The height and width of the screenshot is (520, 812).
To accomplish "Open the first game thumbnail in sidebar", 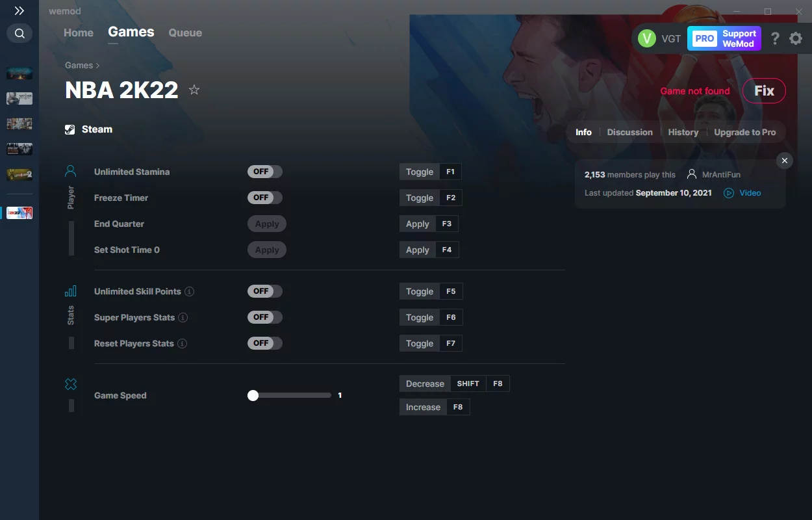I will (19, 73).
